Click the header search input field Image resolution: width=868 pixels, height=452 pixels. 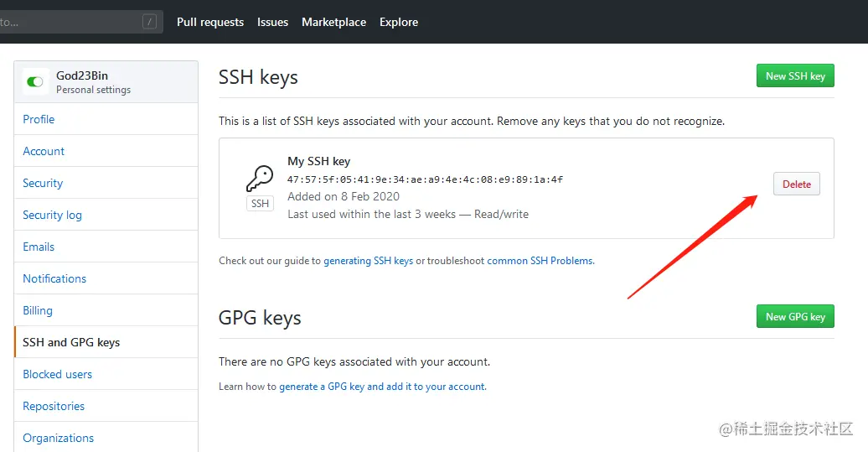coord(67,22)
